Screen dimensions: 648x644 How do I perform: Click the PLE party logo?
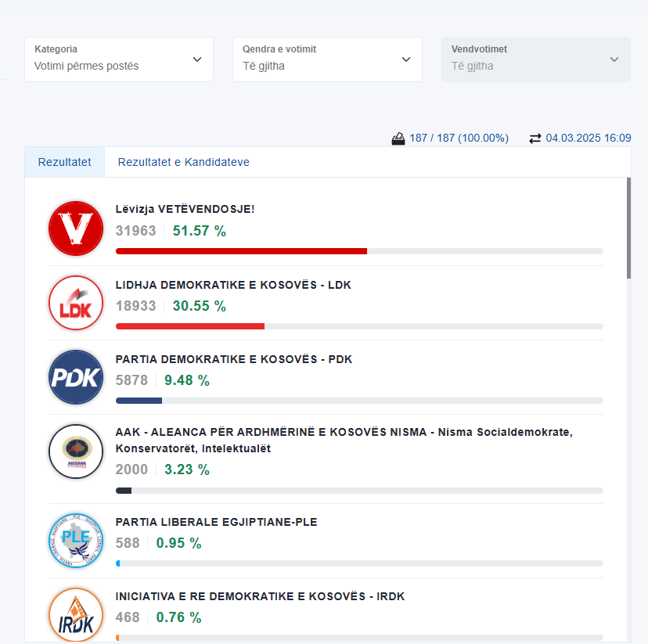coord(76,541)
